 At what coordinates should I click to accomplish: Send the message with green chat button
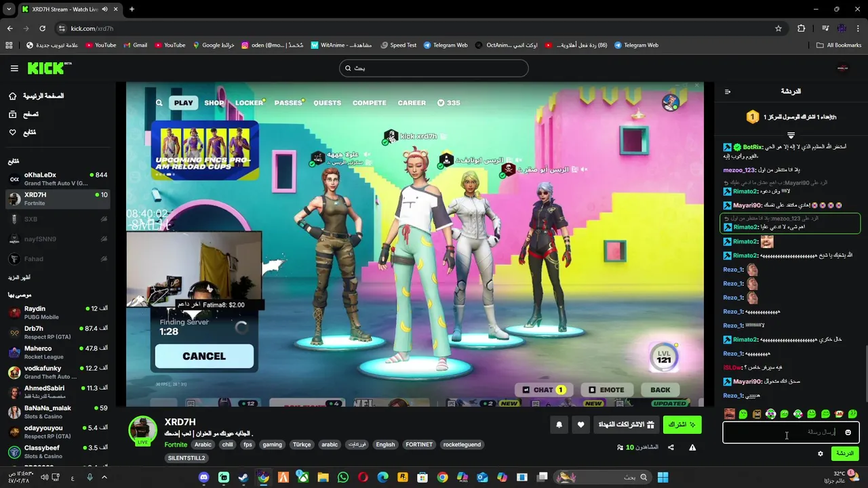845,453
